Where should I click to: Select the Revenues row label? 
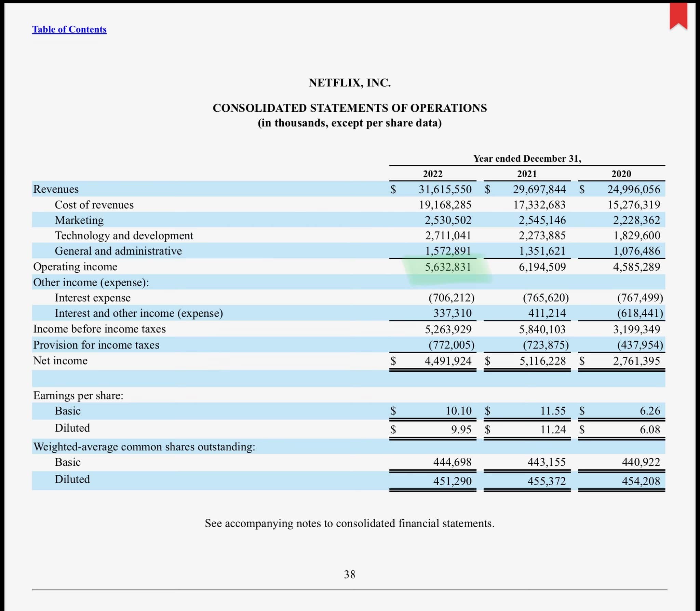(x=56, y=189)
